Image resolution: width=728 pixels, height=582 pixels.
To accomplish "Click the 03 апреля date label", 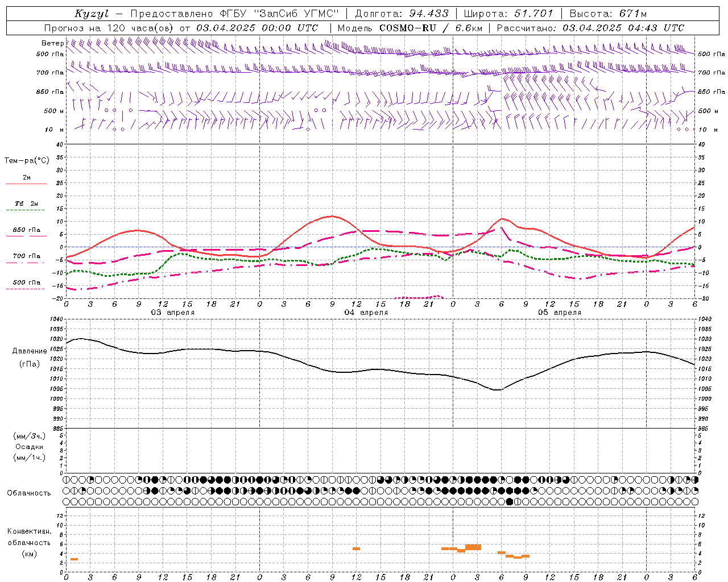I will (172, 312).
